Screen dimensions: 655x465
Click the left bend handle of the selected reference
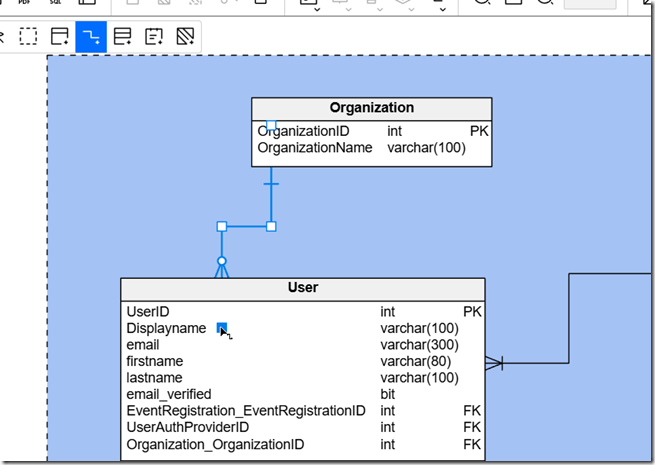tap(222, 227)
